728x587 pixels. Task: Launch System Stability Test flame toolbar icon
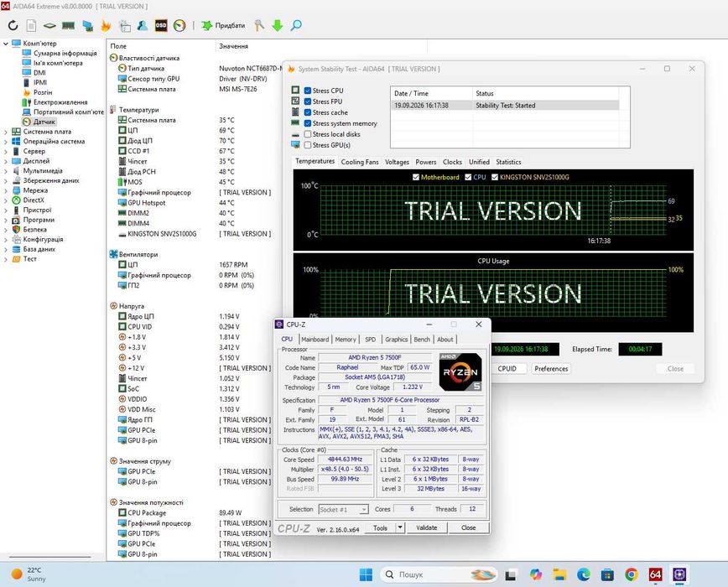106,25
